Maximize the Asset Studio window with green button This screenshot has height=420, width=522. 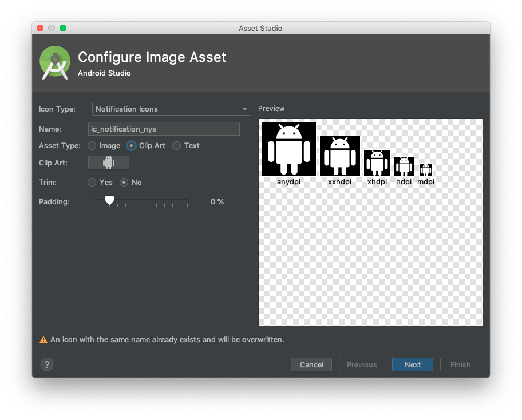tap(63, 28)
